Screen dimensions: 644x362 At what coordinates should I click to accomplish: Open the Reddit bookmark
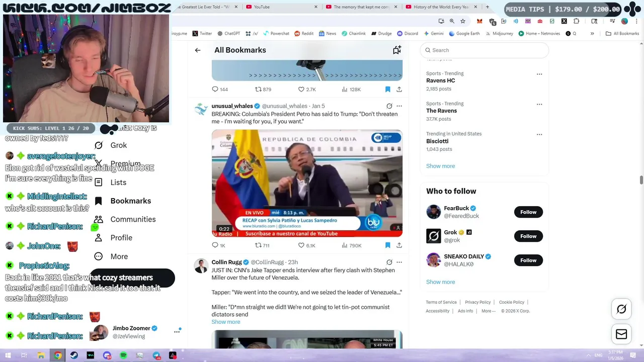click(304, 34)
